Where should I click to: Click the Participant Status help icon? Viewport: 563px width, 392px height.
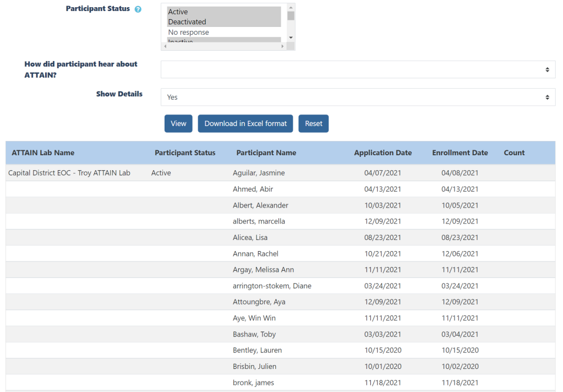point(138,9)
